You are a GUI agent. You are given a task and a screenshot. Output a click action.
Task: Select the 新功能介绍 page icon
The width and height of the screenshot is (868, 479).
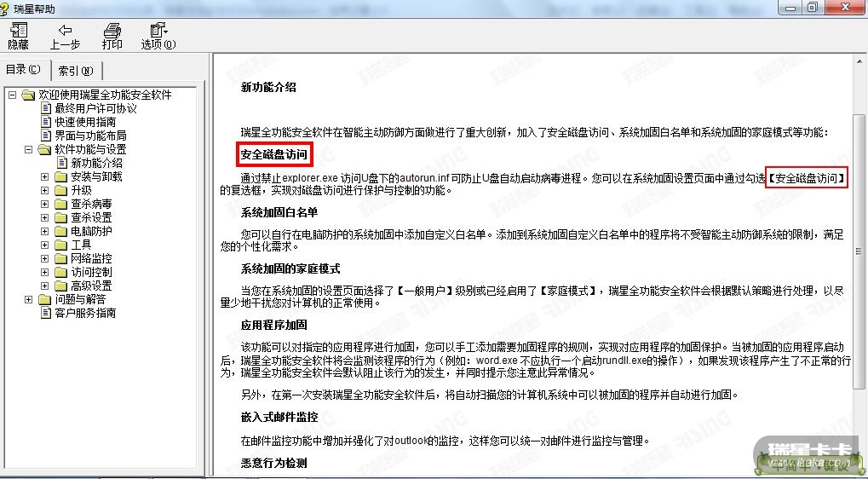pos(63,163)
